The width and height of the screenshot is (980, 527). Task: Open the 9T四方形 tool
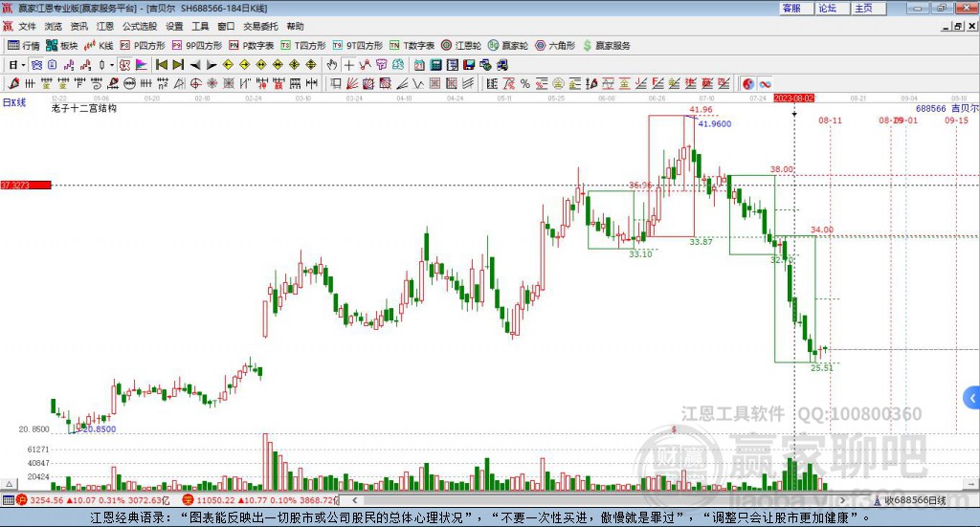click(358, 46)
